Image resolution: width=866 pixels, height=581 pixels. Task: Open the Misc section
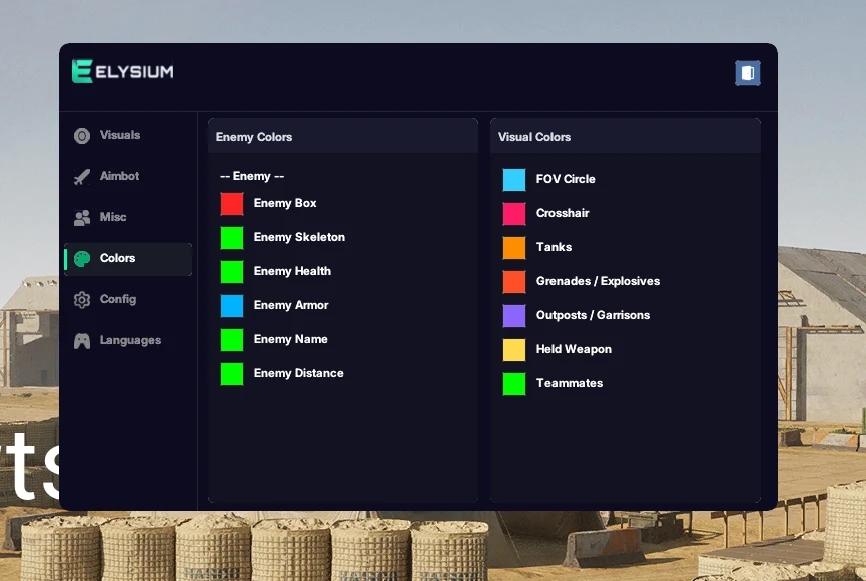click(x=128, y=217)
